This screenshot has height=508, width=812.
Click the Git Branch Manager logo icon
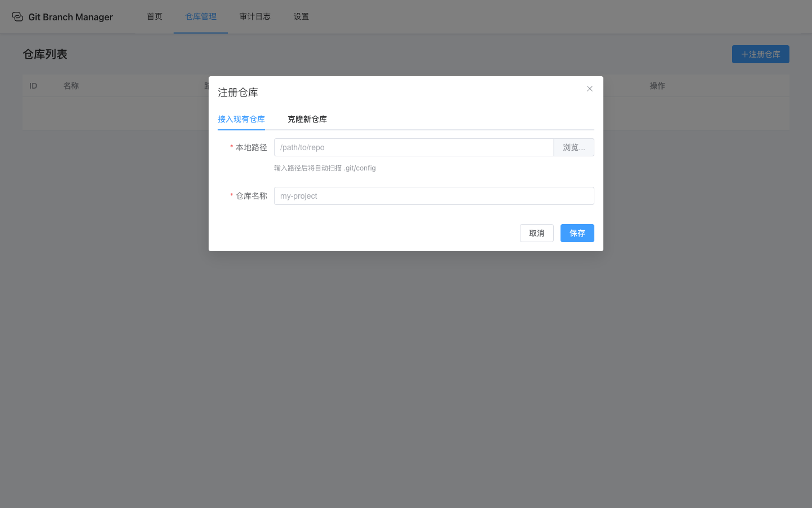tap(18, 16)
